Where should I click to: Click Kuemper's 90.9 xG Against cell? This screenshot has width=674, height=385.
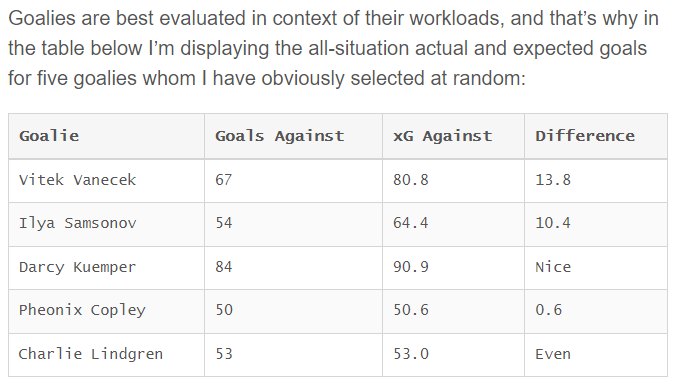453,268
